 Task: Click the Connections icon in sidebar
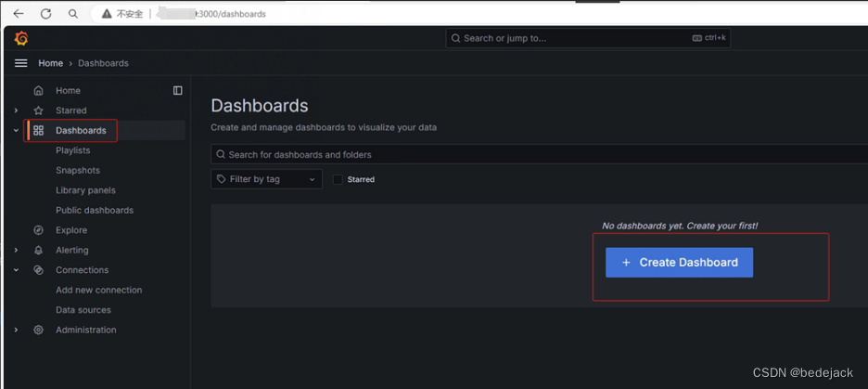pyautogui.click(x=38, y=270)
